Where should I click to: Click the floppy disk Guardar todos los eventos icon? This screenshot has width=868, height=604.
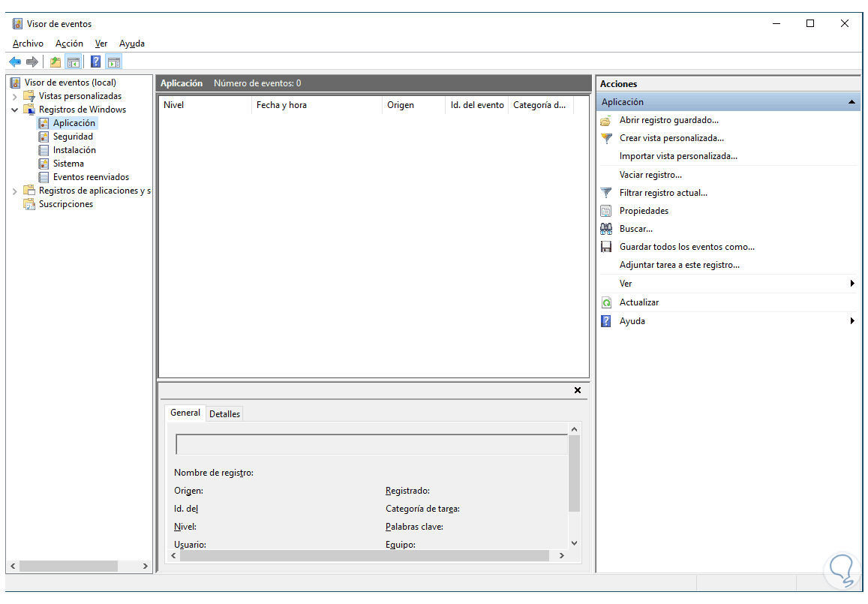pos(606,247)
